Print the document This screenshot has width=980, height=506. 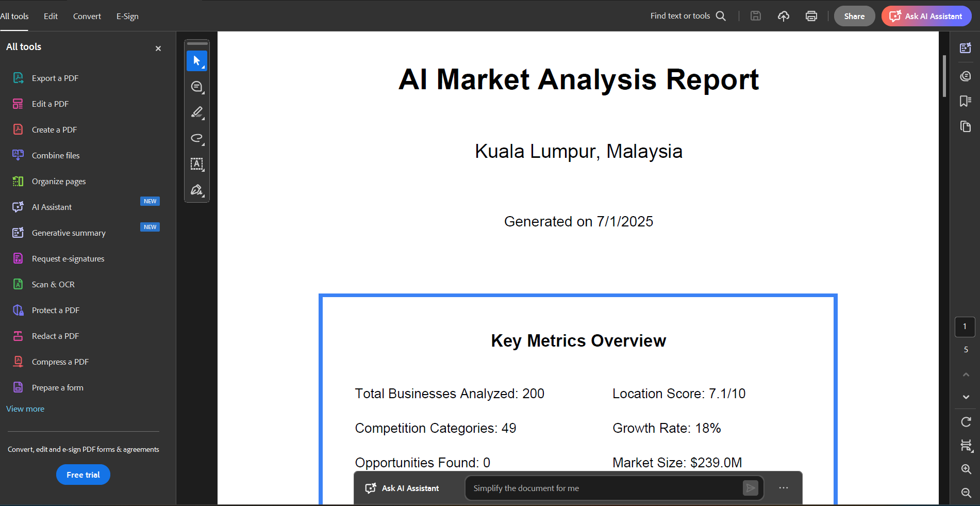(811, 16)
